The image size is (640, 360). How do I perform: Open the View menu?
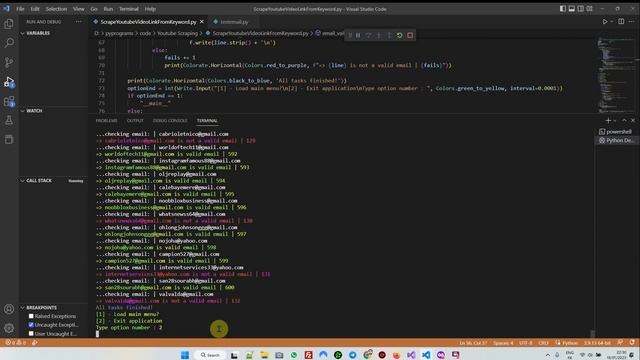[79, 9]
